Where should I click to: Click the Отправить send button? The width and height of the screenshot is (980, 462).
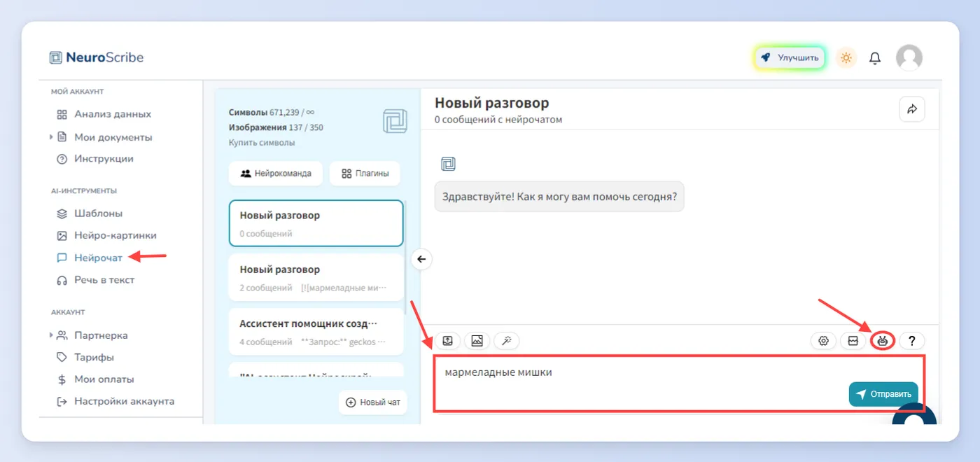click(x=883, y=394)
